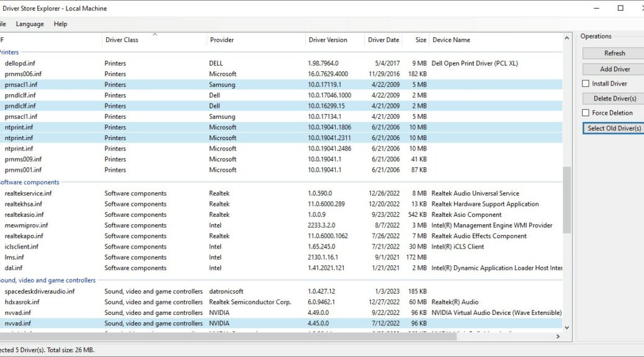This screenshot has height=357, width=644.
Task: Minimize the Driver Store Explorer window
Action: tap(597, 8)
